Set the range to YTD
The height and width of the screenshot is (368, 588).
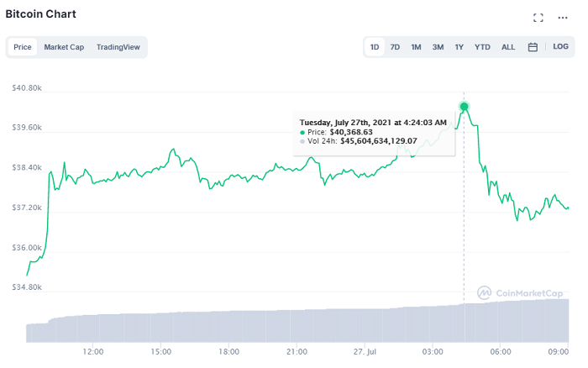click(482, 47)
